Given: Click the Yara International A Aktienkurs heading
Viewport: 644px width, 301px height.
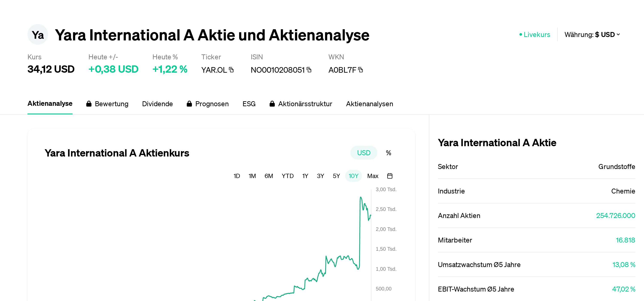Looking at the screenshot, I should pyautogui.click(x=117, y=153).
